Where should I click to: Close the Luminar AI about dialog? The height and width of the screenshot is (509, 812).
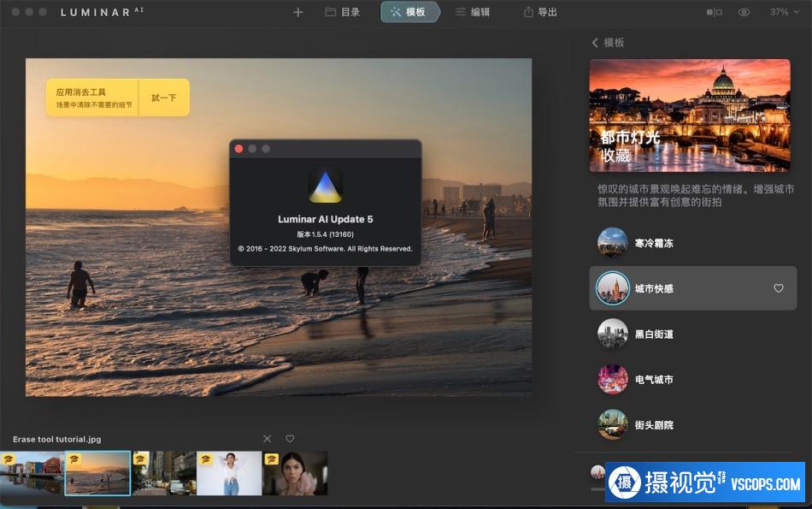(238, 149)
